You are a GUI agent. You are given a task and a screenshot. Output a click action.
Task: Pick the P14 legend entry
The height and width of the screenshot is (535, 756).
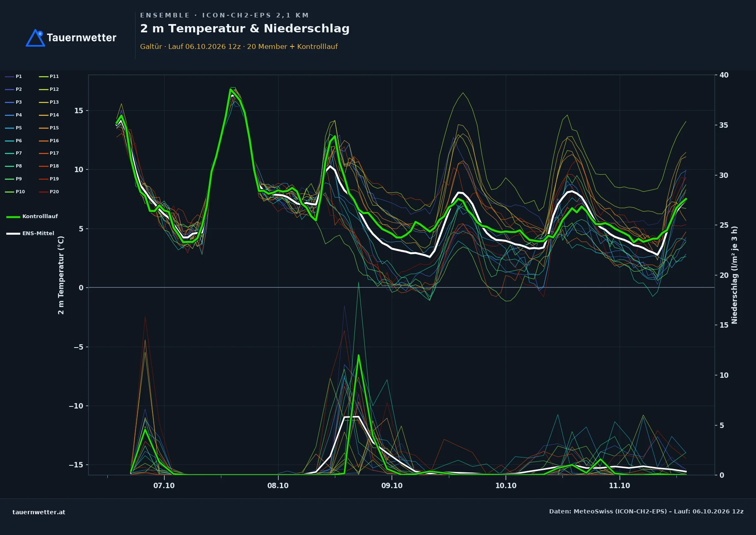pos(49,115)
